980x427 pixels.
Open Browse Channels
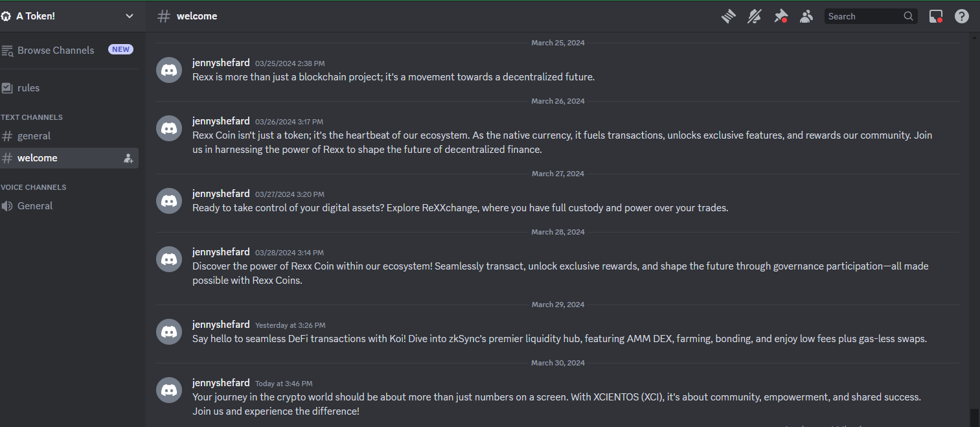pos(56,50)
